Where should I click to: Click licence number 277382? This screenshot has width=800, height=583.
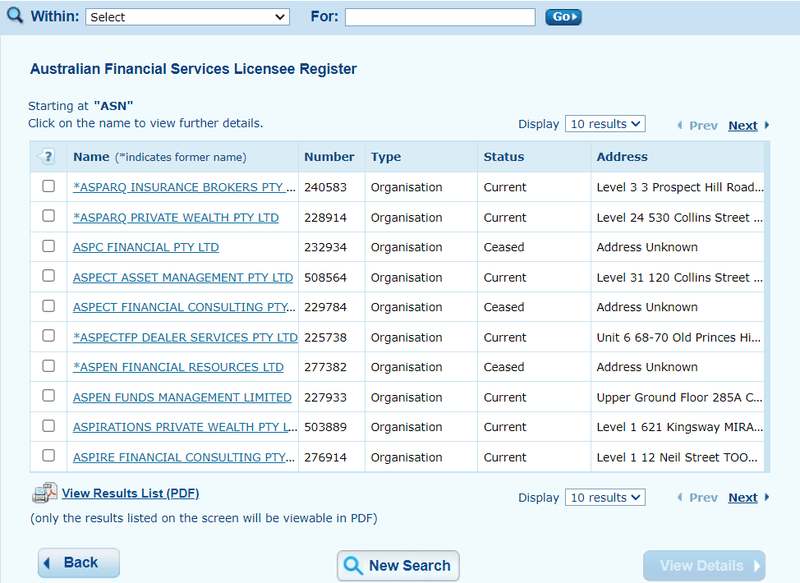click(325, 367)
